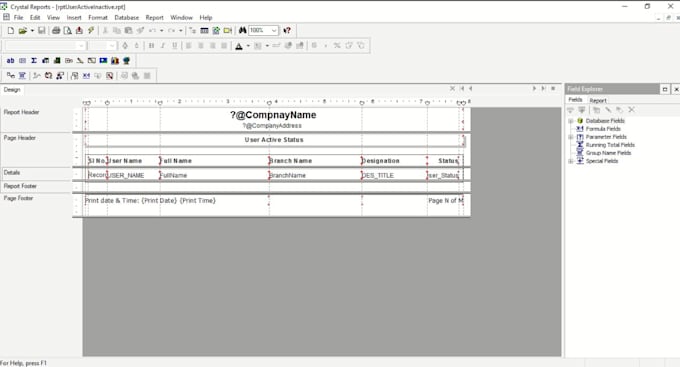Click the Insert Chart icon
Screen dimensions: 680x367
(115, 61)
